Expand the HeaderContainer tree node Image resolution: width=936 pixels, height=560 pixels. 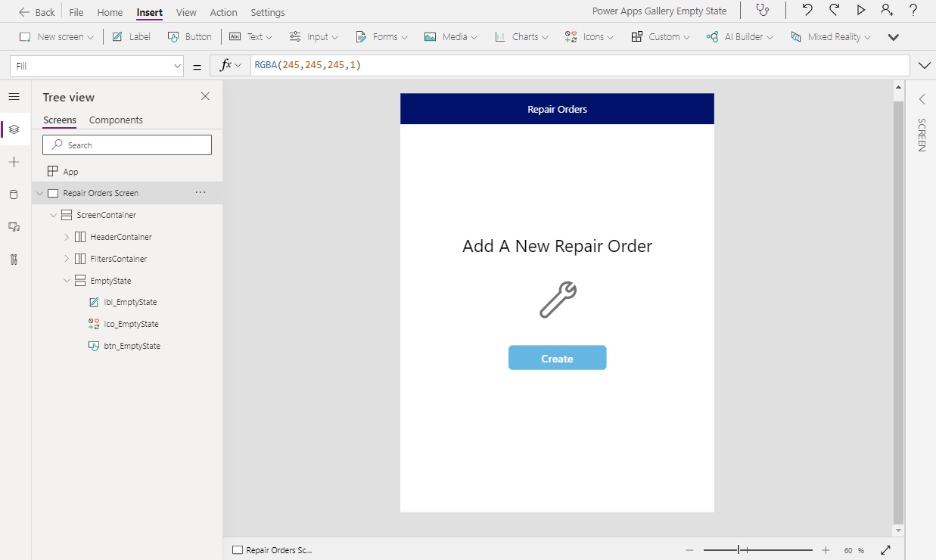point(67,237)
